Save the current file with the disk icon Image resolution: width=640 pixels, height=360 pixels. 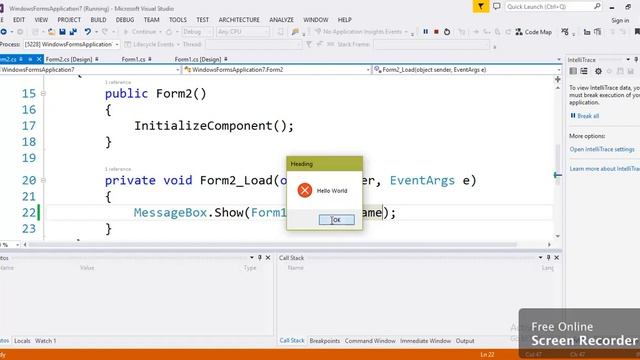(x=62, y=32)
